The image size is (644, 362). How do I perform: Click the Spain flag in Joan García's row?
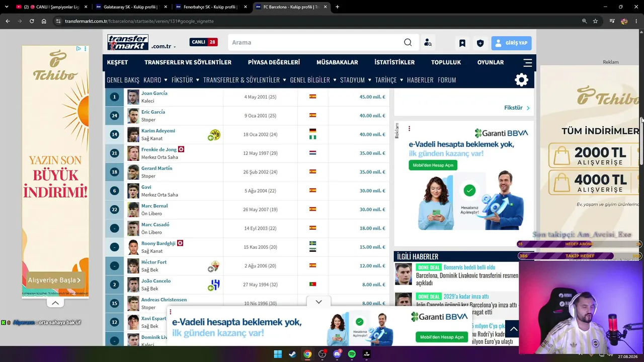(x=312, y=97)
